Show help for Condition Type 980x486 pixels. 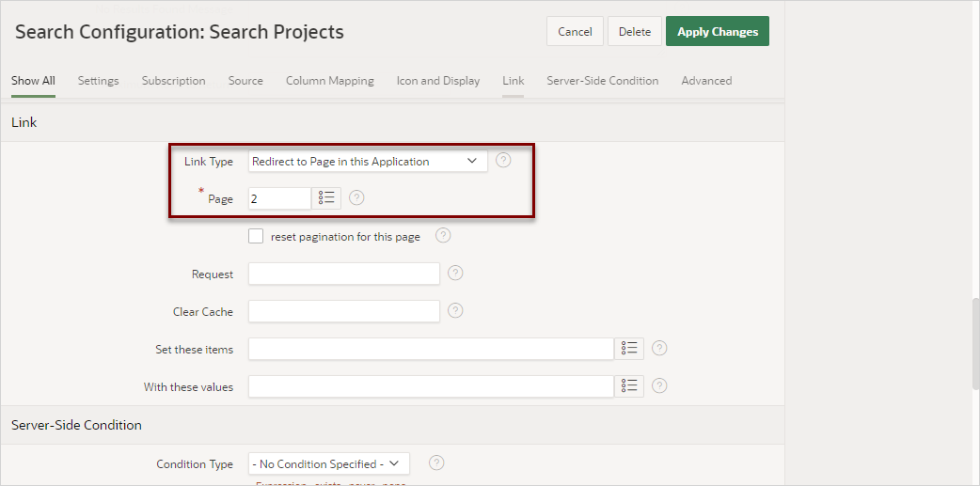[x=436, y=463]
